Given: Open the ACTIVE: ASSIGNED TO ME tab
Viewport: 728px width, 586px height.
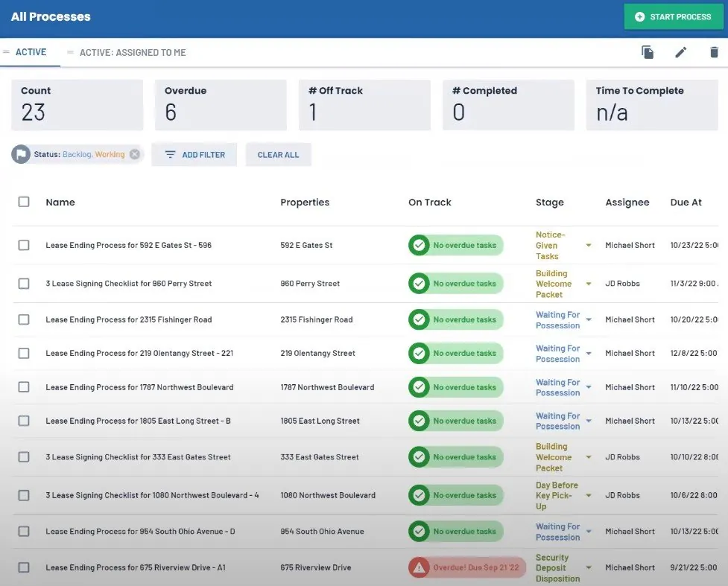Looking at the screenshot, I should (133, 52).
